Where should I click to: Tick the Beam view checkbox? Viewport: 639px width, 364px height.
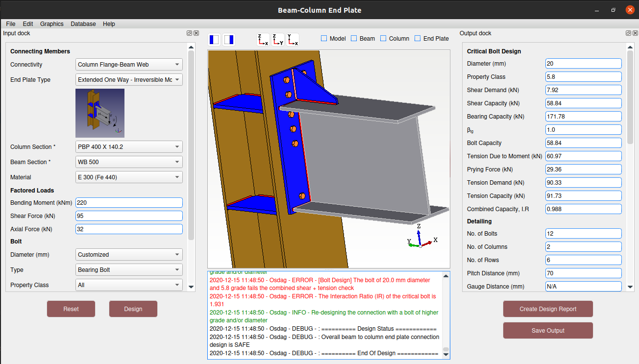354,39
